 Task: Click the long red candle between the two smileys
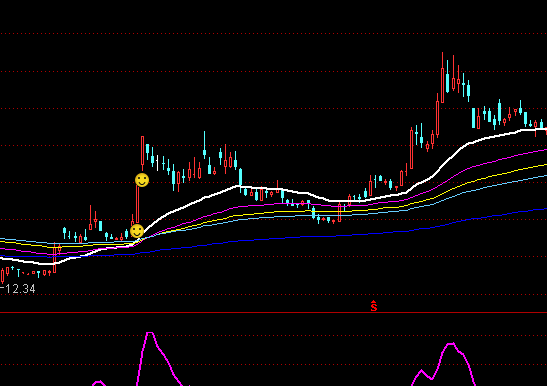point(137,204)
